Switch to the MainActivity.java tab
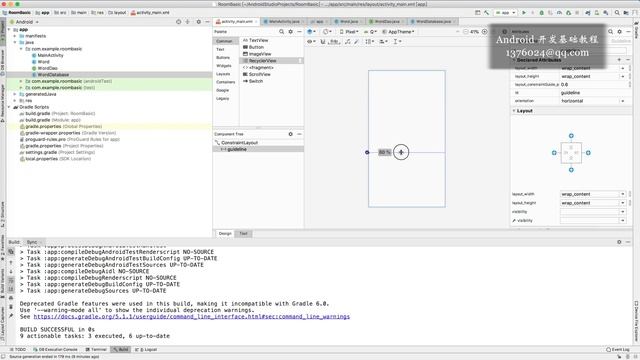This screenshot has height=360, width=640. (284, 21)
